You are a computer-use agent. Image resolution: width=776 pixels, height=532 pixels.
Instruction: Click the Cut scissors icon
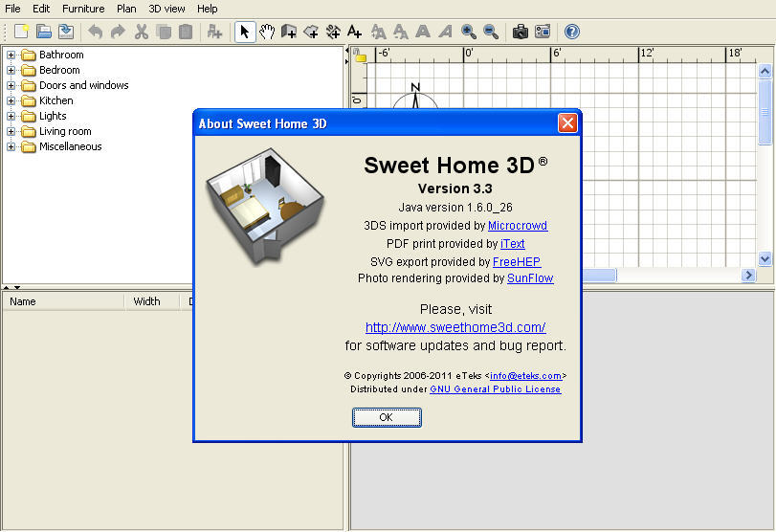(142, 32)
